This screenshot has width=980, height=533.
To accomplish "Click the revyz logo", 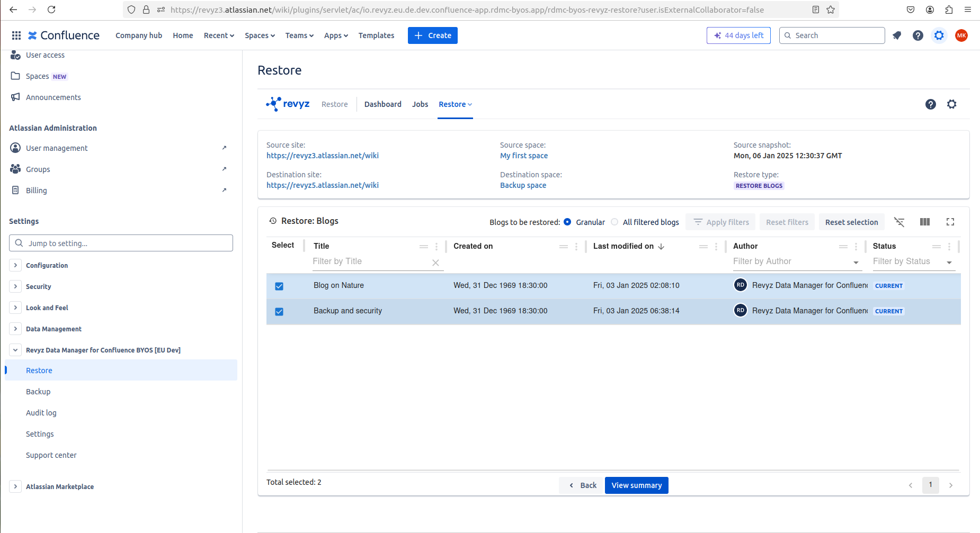I will click(288, 104).
